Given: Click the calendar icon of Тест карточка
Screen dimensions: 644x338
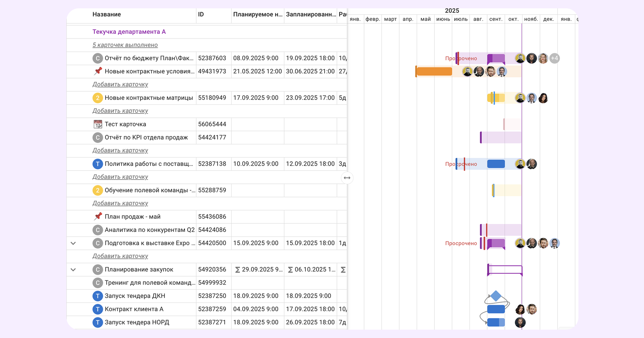Looking at the screenshot, I should point(98,124).
